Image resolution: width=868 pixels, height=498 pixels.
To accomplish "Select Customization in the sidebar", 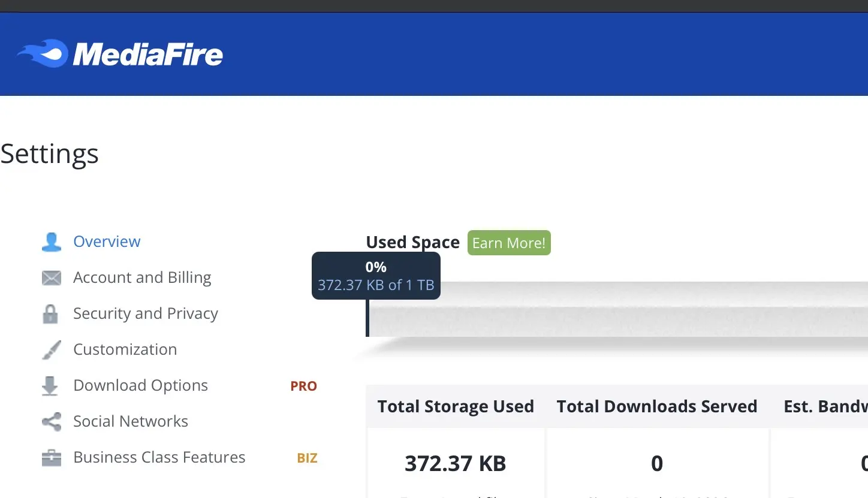I will pos(125,349).
